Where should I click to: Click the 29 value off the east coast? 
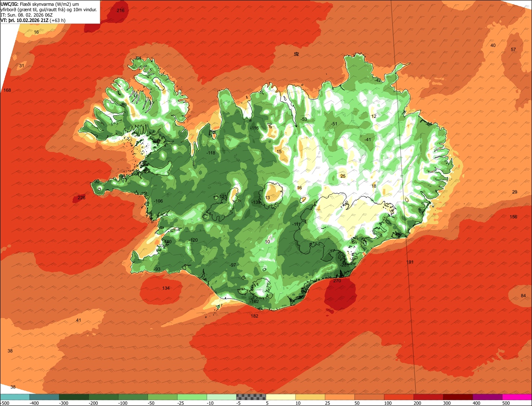point(515,192)
